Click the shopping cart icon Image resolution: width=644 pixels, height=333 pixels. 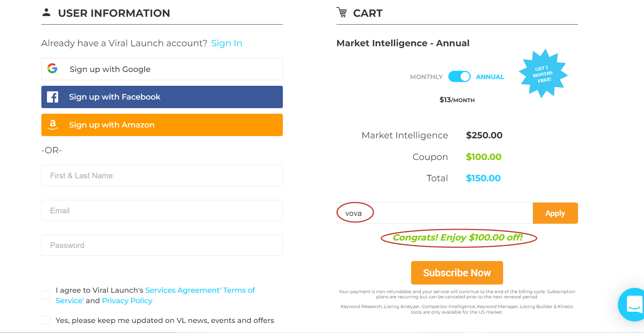click(x=342, y=13)
